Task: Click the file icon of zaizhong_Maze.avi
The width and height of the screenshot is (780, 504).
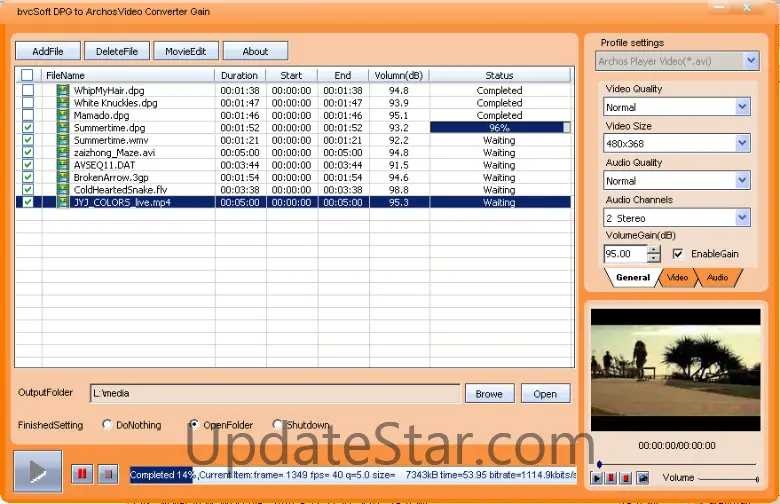Action: [63, 152]
